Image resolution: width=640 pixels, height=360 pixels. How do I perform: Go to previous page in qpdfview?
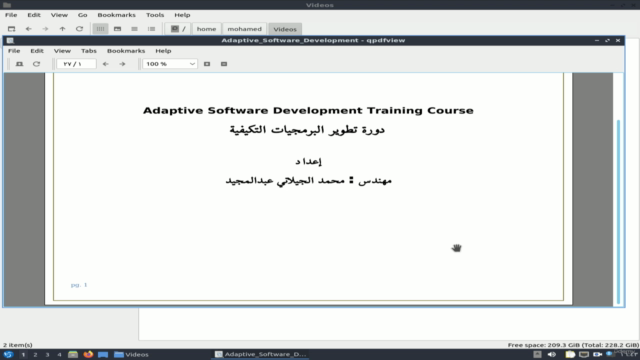coord(105,64)
